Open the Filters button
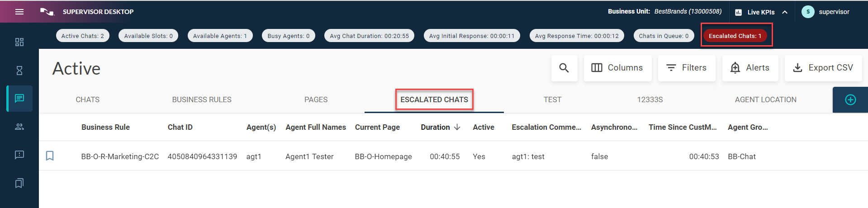The width and height of the screenshot is (868, 208). click(x=687, y=68)
